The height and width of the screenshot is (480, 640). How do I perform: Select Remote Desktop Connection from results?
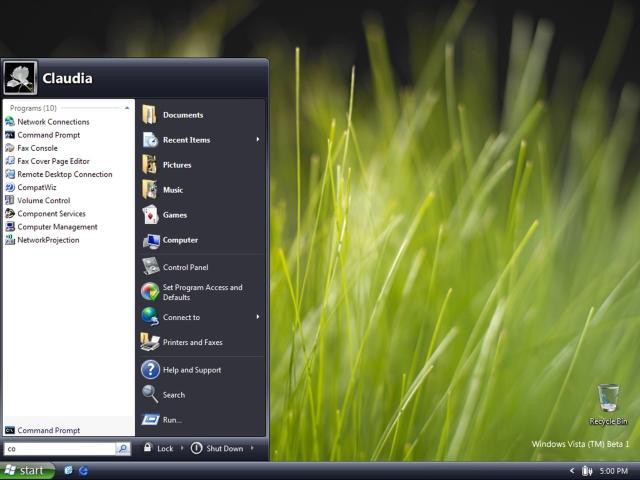[64, 174]
